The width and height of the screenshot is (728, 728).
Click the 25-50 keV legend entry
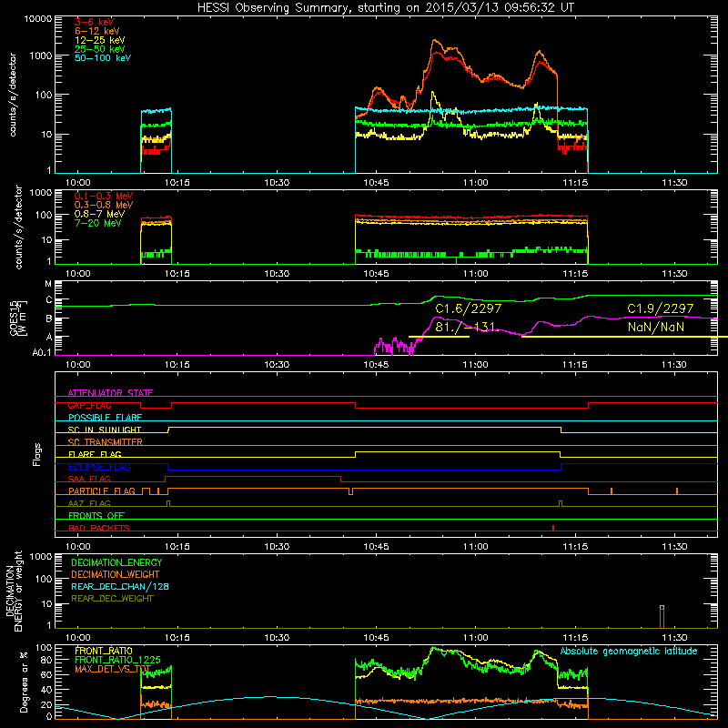tap(100, 49)
